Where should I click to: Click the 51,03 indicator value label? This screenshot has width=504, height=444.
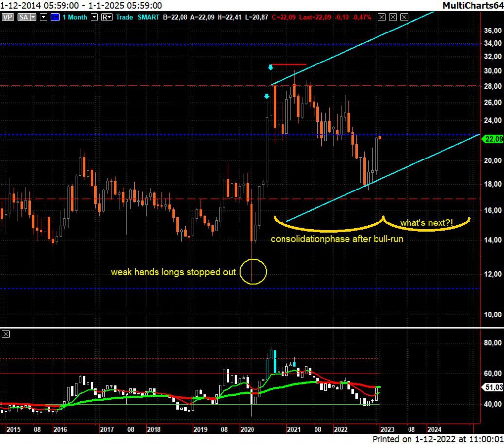coord(493,388)
